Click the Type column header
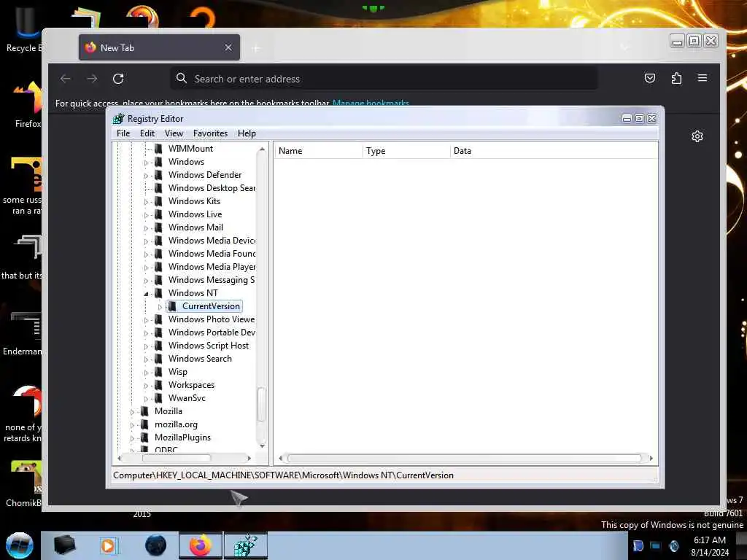Image resolution: width=747 pixels, height=560 pixels. pyautogui.click(x=406, y=151)
